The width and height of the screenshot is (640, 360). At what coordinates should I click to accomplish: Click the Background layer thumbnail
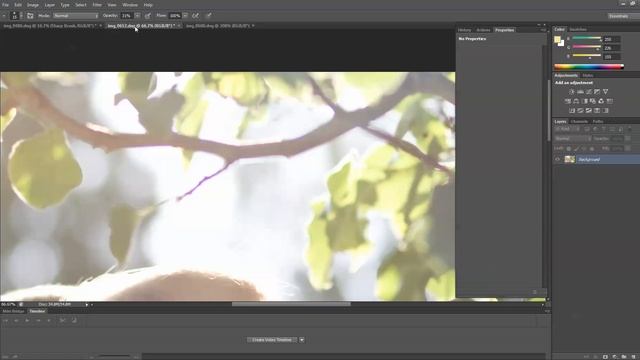click(569, 160)
